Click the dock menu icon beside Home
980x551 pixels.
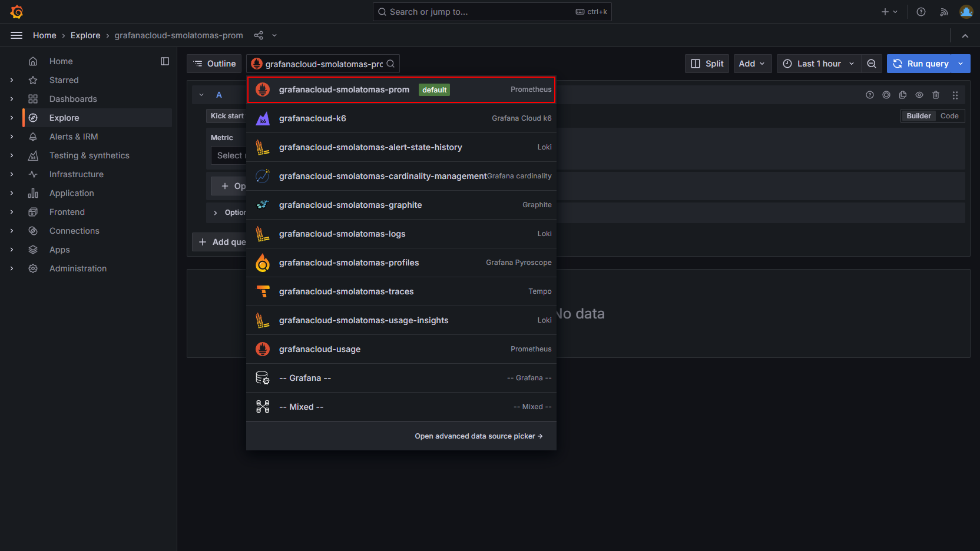click(x=165, y=61)
